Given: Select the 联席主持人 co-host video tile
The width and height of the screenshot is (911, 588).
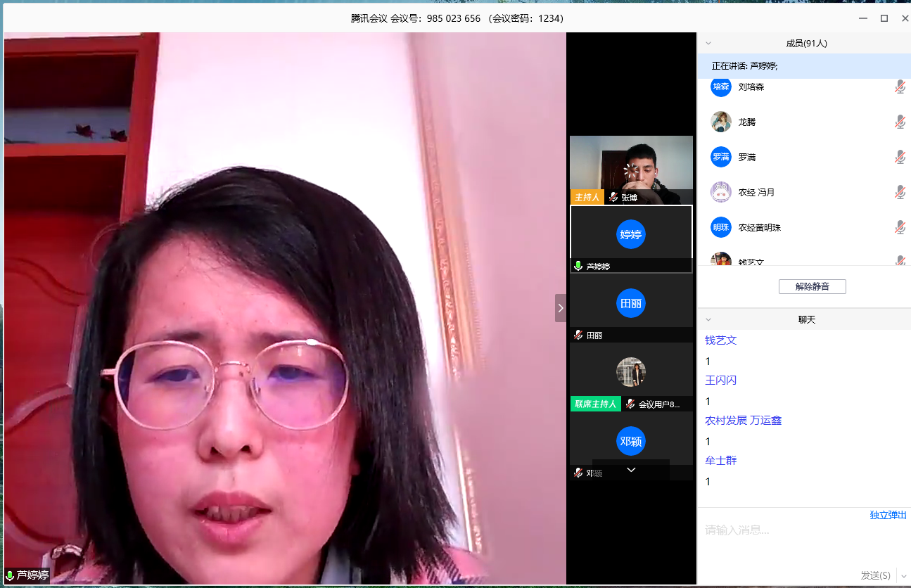Looking at the screenshot, I should 631,376.
